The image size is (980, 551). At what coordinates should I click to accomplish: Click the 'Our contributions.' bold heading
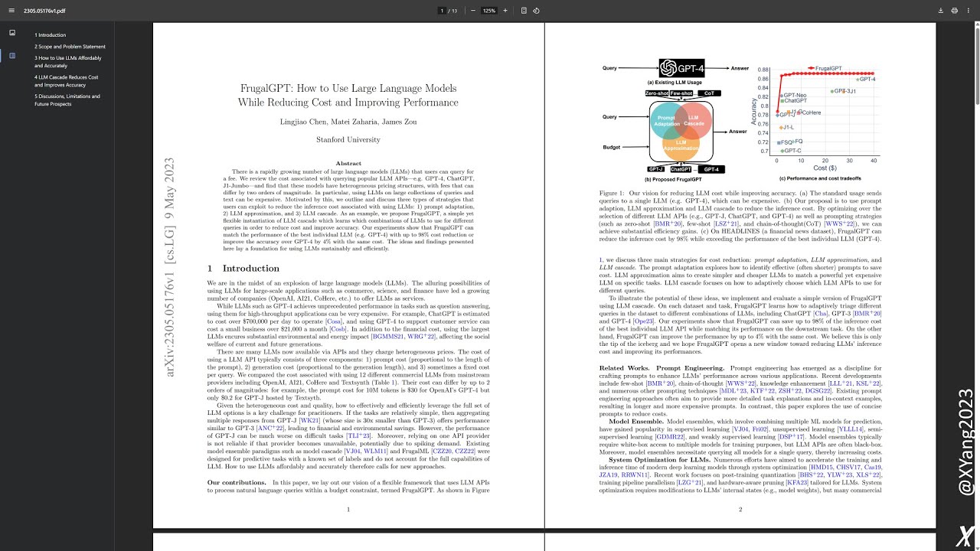pos(237,482)
